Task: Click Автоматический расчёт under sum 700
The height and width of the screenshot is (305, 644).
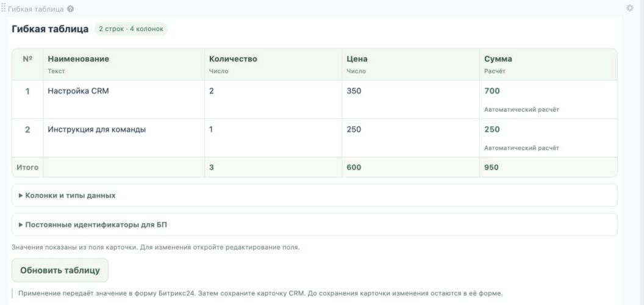Action: 521,110
